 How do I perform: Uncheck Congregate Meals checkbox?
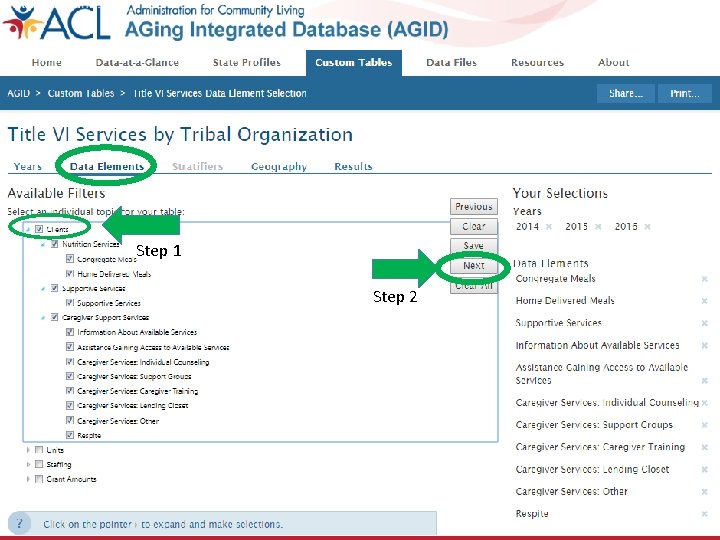(70, 259)
